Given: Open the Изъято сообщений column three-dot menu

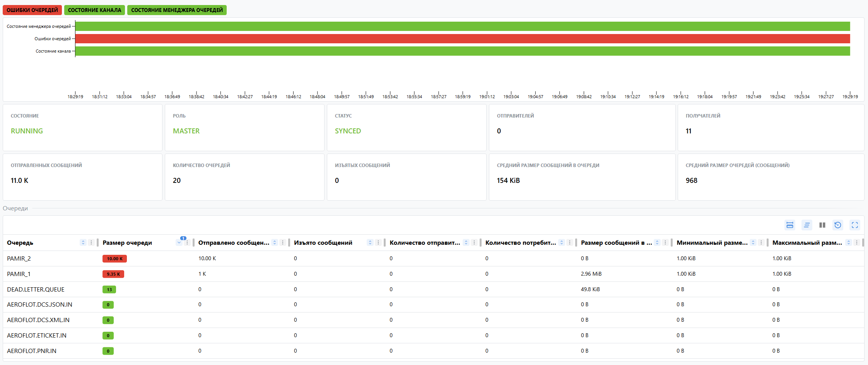Looking at the screenshot, I should click(x=378, y=242).
